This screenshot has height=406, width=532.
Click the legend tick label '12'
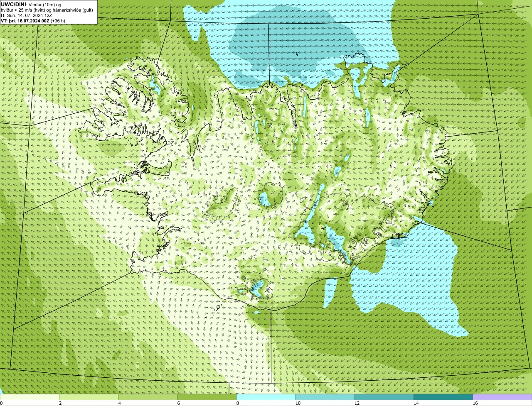click(357, 403)
